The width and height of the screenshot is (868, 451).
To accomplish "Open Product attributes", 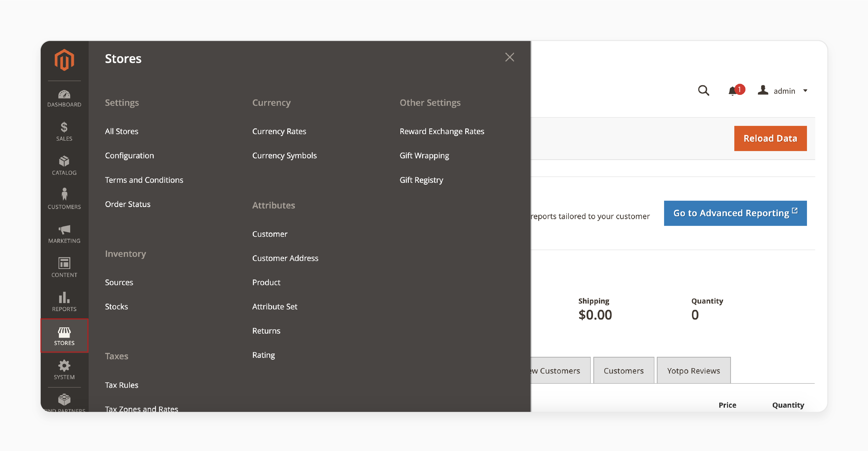I will click(266, 282).
